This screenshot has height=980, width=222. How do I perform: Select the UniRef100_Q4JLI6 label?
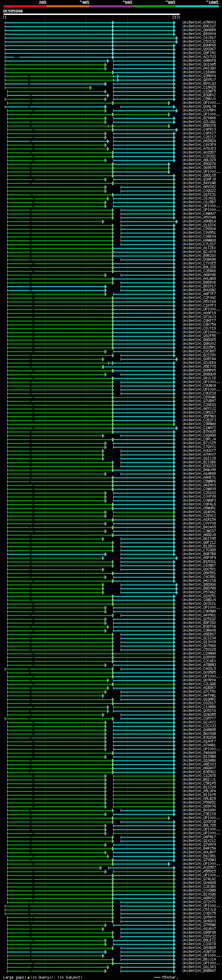tap(199, 378)
